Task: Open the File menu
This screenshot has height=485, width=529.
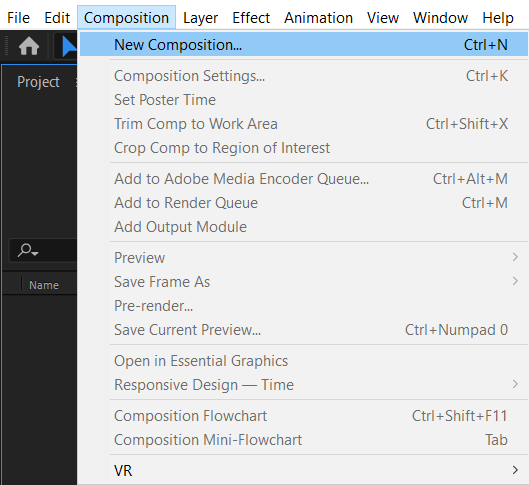Action: (18, 18)
